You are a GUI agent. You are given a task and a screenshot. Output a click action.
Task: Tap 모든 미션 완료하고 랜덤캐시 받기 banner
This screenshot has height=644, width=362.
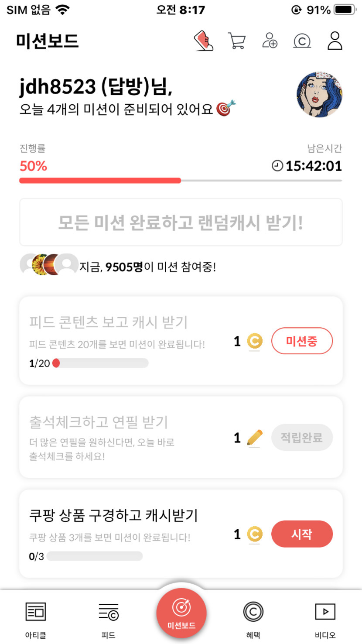point(181,223)
